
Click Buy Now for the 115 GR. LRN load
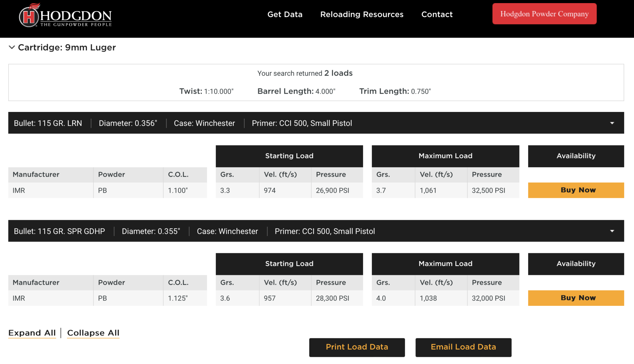click(x=576, y=190)
